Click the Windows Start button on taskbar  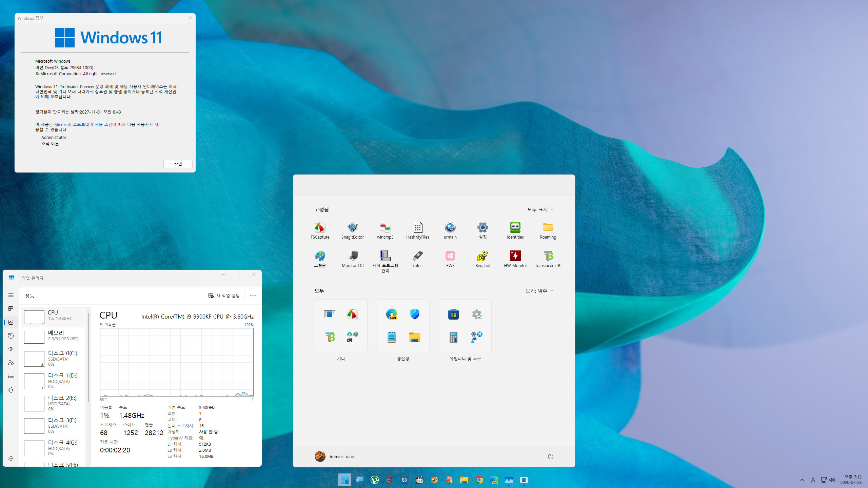pos(344,480)
